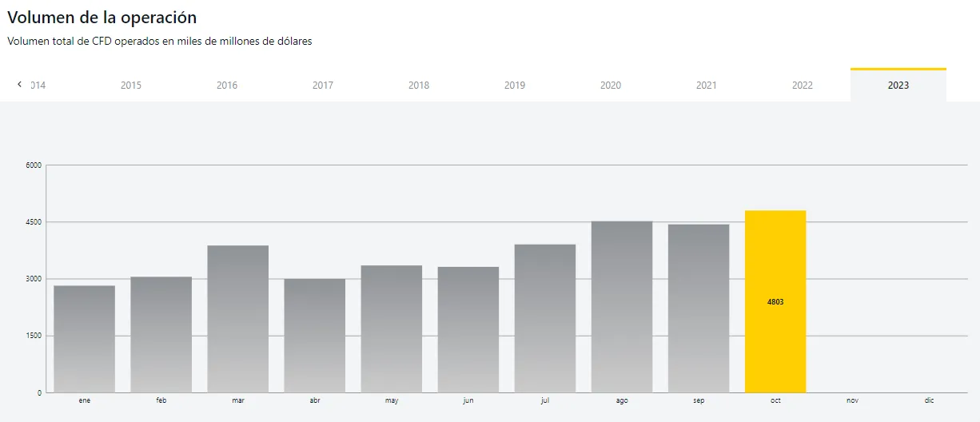Switch to the 2016 tab
This screenshot has width=980, height=422.
point(227,86)
